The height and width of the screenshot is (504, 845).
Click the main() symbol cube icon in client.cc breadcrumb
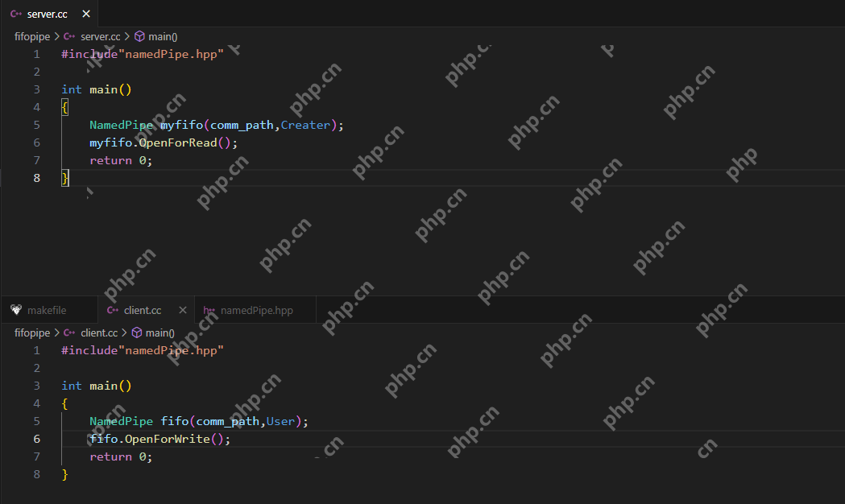coord(137,333)
